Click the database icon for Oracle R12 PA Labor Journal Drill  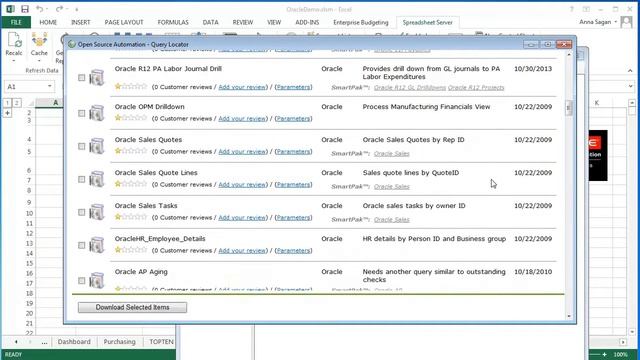click(x=97, y=78)
